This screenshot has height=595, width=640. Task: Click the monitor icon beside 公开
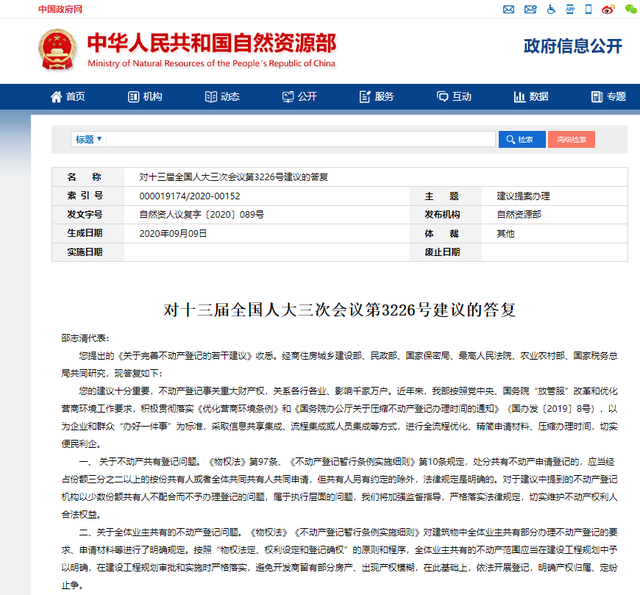(288, 97)
